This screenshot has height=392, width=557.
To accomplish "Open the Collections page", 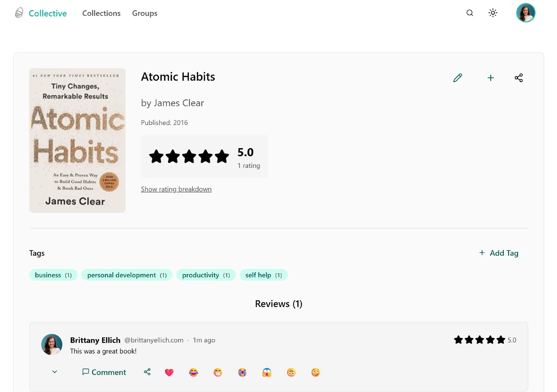I will 101,13.
